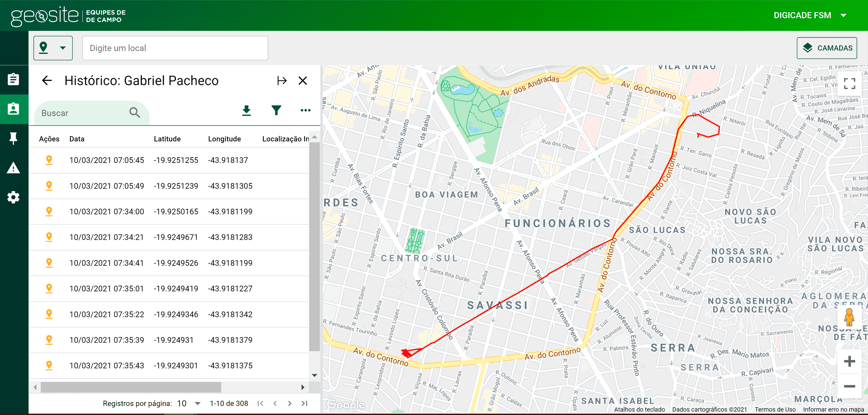
Task: Open the filter options for the history list
Action: point(276,110)
